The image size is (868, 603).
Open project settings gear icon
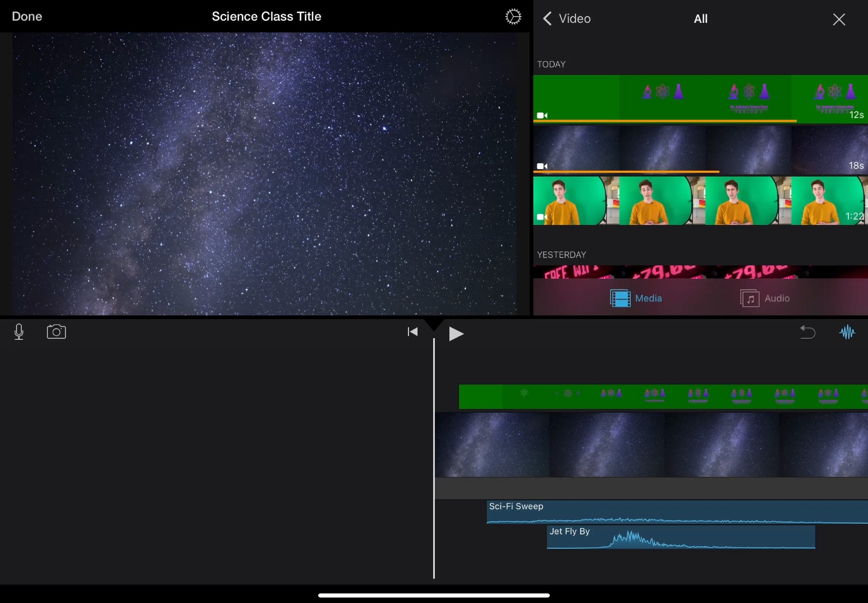(513, 16)
